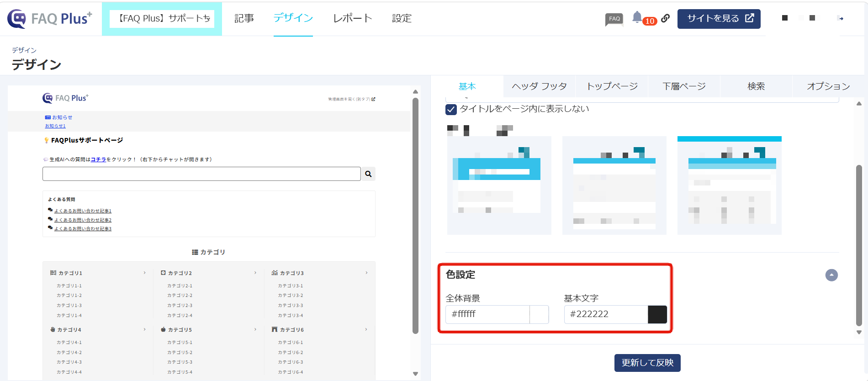Click the archway icon for カテゴリ6
This screenshot has width=868, height=381.
click(275, 329)
